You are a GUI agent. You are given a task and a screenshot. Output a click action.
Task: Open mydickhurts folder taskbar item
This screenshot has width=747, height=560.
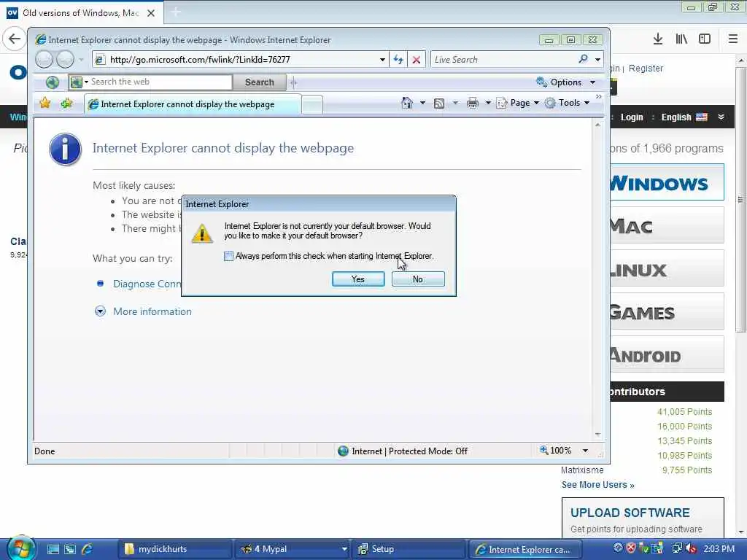(x=174, y=549)
